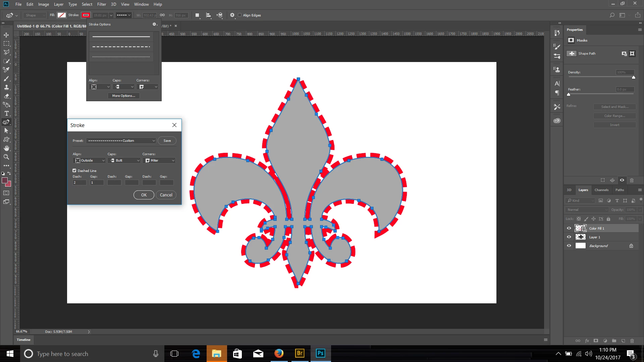644x362 pixels.
Task: Click the More Options button
Action: 123,96
